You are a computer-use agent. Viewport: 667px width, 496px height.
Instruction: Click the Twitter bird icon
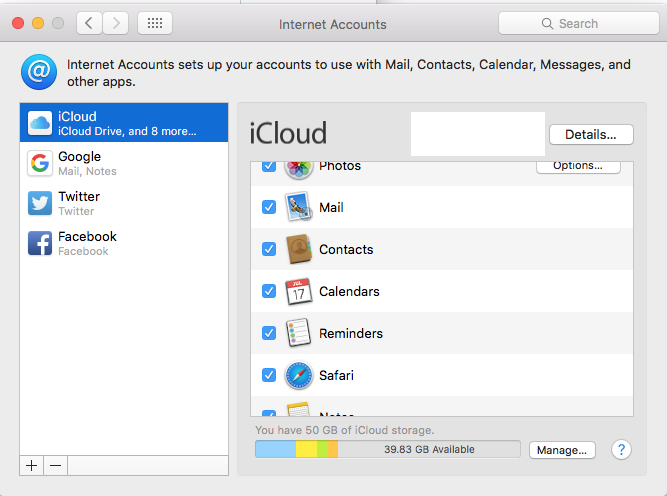tap(40, 203)
